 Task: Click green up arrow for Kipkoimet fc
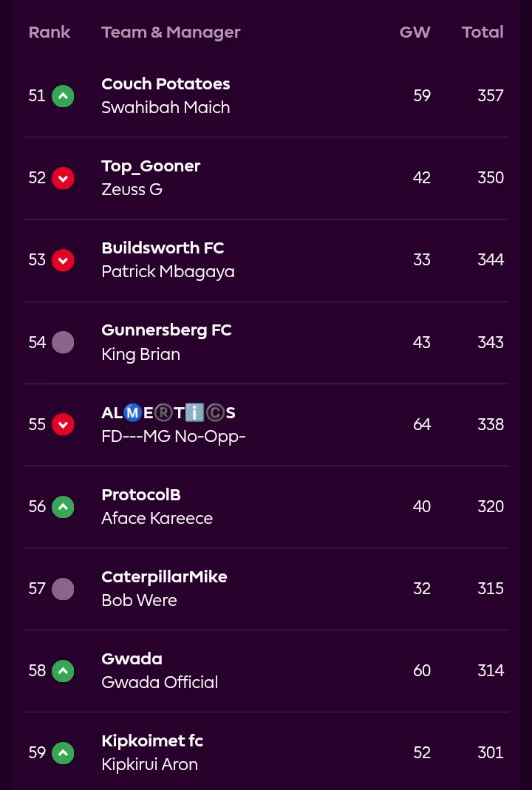63,752
